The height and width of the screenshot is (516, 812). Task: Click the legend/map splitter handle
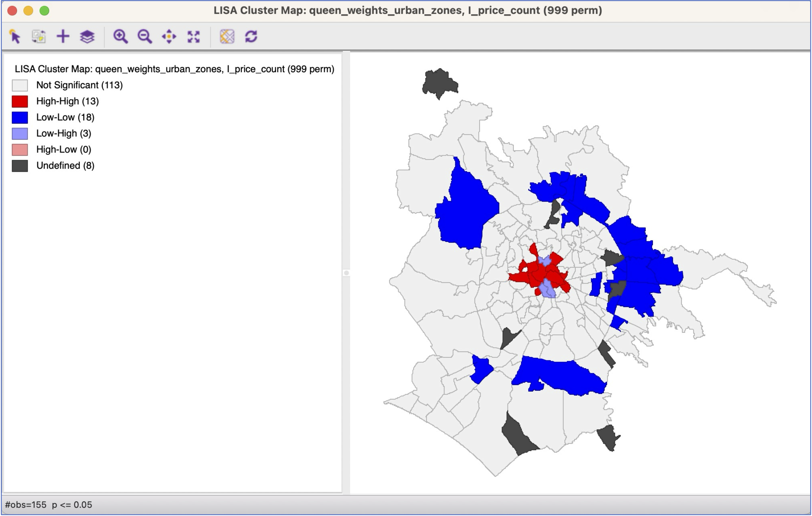click(346, 273)
